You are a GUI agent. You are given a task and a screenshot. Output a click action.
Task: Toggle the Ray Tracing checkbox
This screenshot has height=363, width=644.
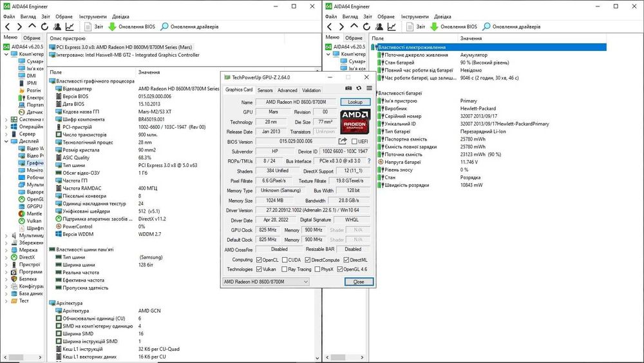tap(283, 269)
